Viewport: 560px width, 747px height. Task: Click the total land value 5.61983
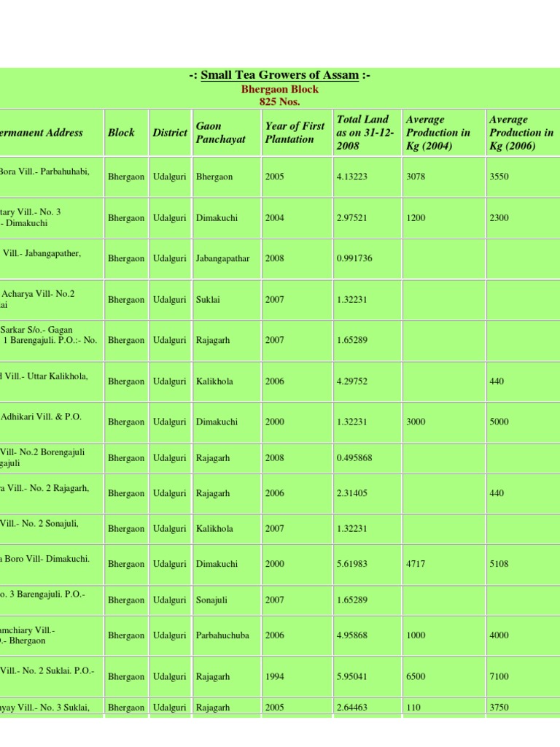click(x=352, y=564)
